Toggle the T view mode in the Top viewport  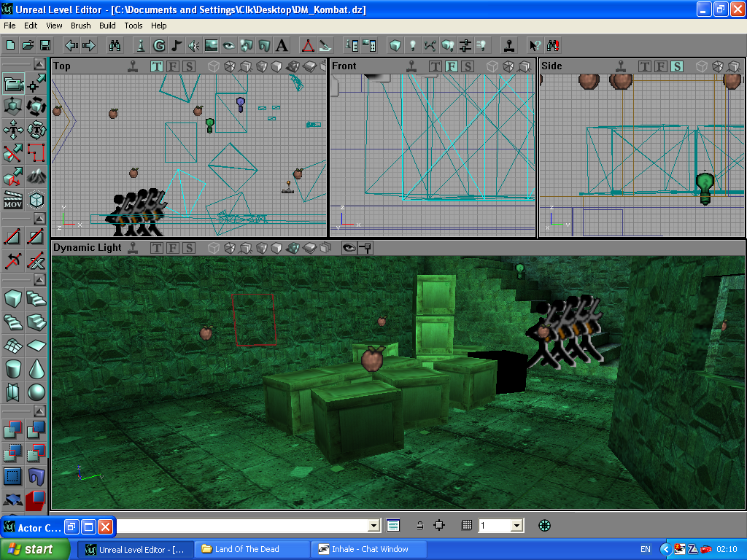point(157,66)
